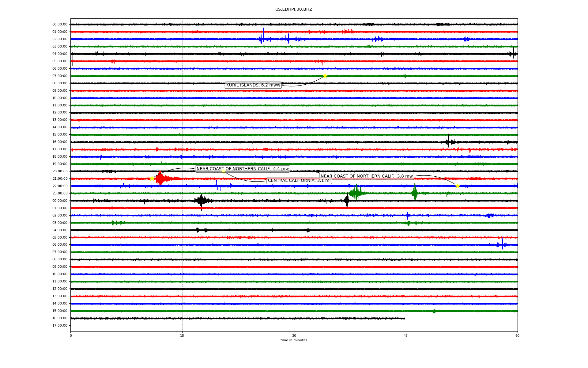Click the 15 tick label on x-axis
Screen dimensions: 588x368
click(x=182, y=335)
